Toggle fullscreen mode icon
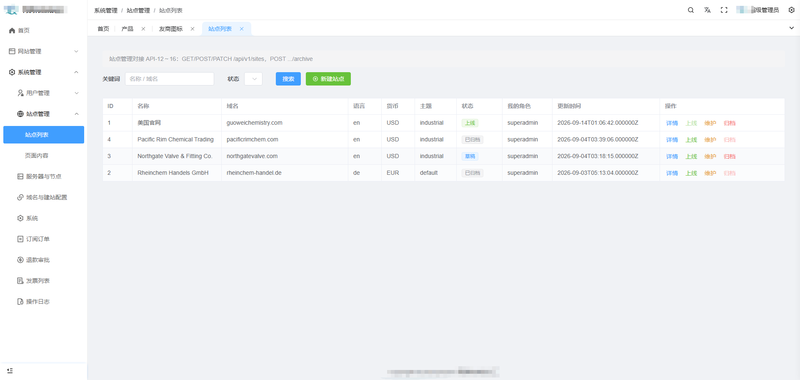Image resolution: width=800 pixels, height=380 pixels. [724, 10]
